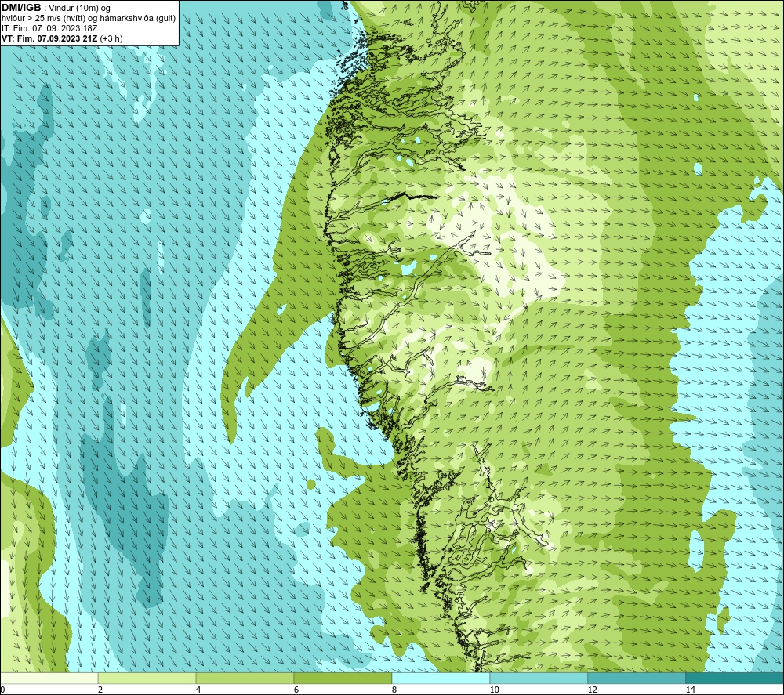
Task: Click the 0-2 m/s pale yellow legend swatch
Action: [49, 678]
